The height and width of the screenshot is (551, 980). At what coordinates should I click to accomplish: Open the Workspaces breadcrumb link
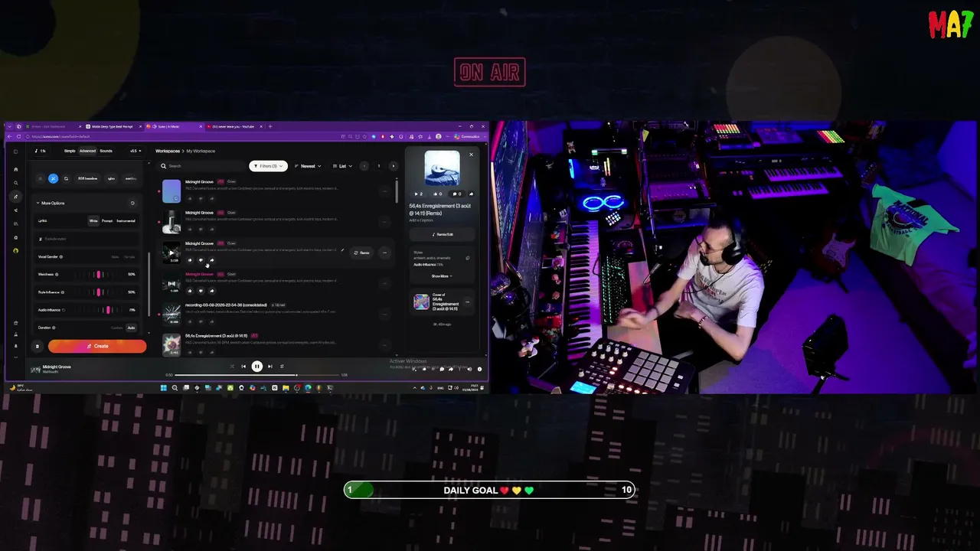coord(168,151)
